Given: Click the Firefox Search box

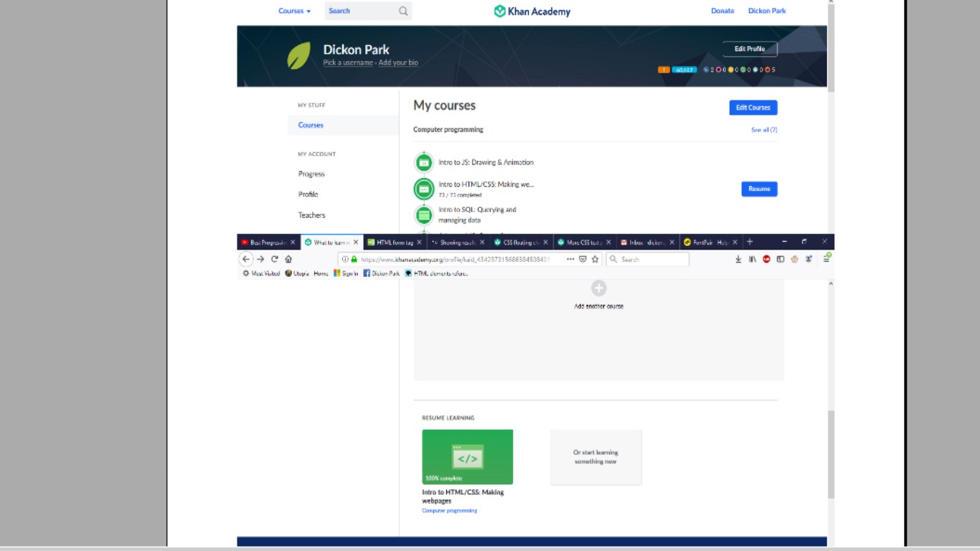Looking at the screenshot, I should tap(648, 259).
